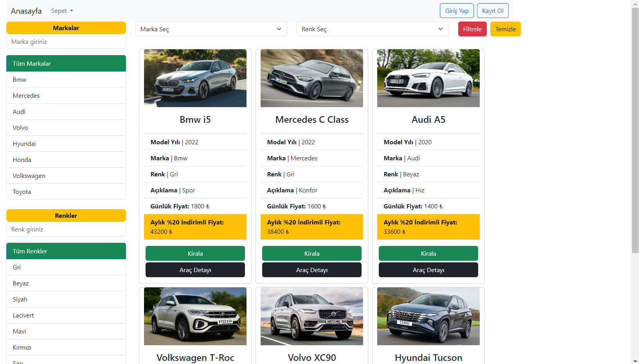Viewport: 639px width, 364px height.
Task: Select Volvo in the brand list
Action: pos(66,127)
